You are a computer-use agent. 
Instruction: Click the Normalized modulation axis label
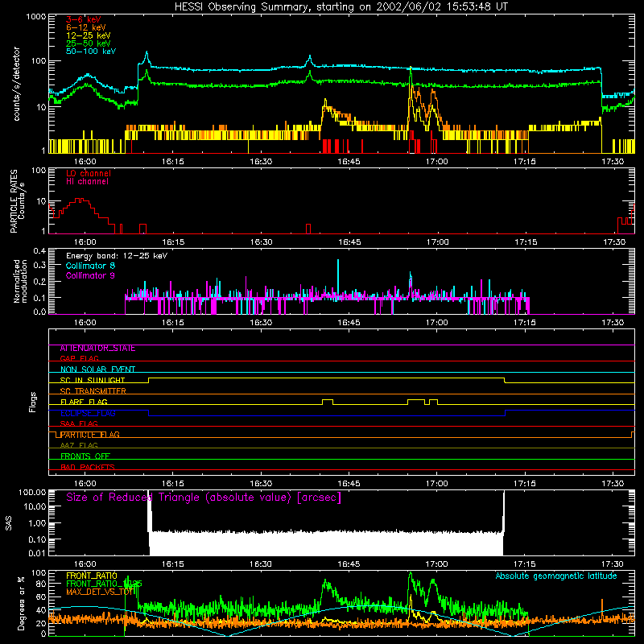coord(20,281)
